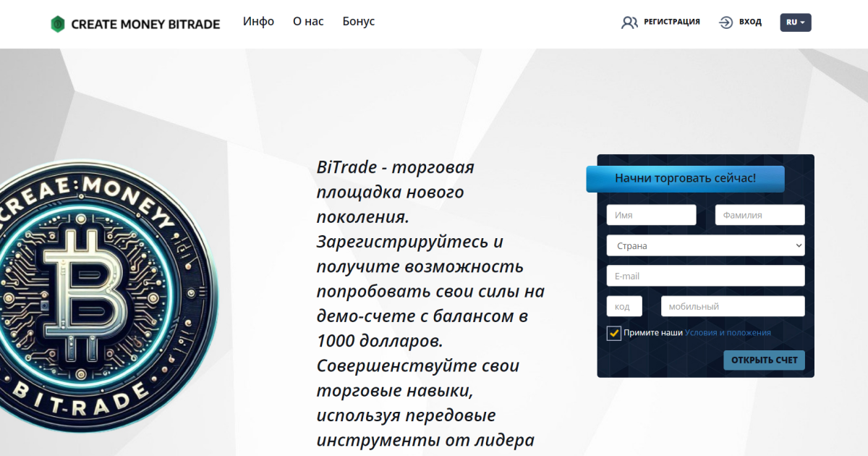The image size is (868, 456).
Task: Click the ОТКРЫТЬ СЧЕТ button
Action: (x=764, y=360)
